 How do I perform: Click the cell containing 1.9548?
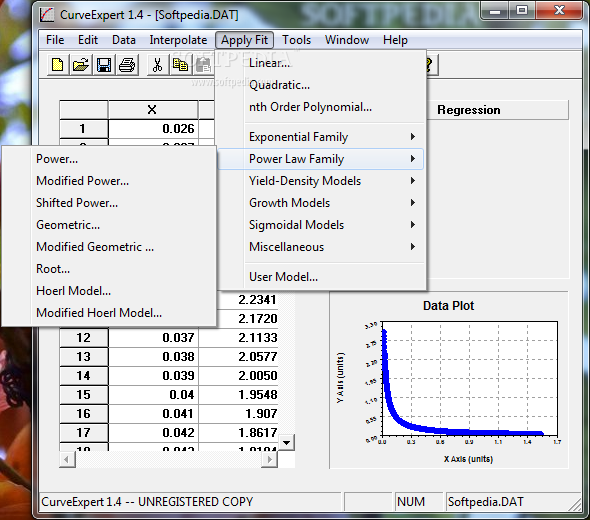[239, 395]
